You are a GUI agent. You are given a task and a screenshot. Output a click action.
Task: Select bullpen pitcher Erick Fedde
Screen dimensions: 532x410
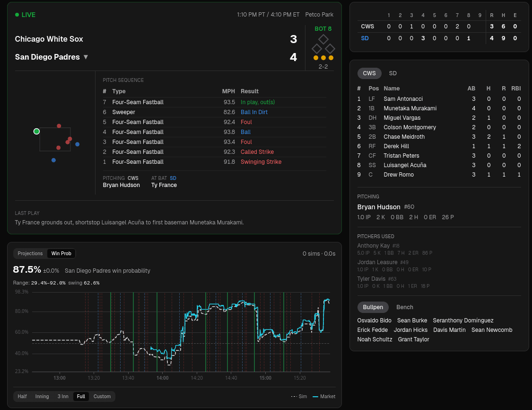point(373,330)
